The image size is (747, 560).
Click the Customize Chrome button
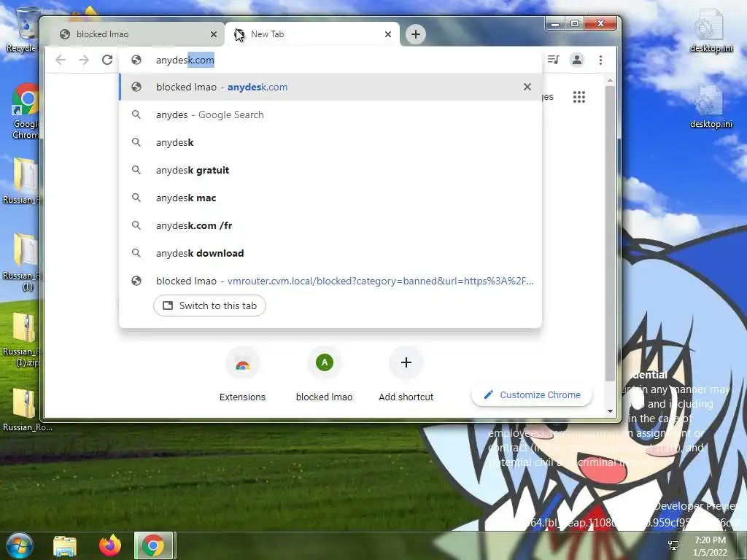(532, 394)
